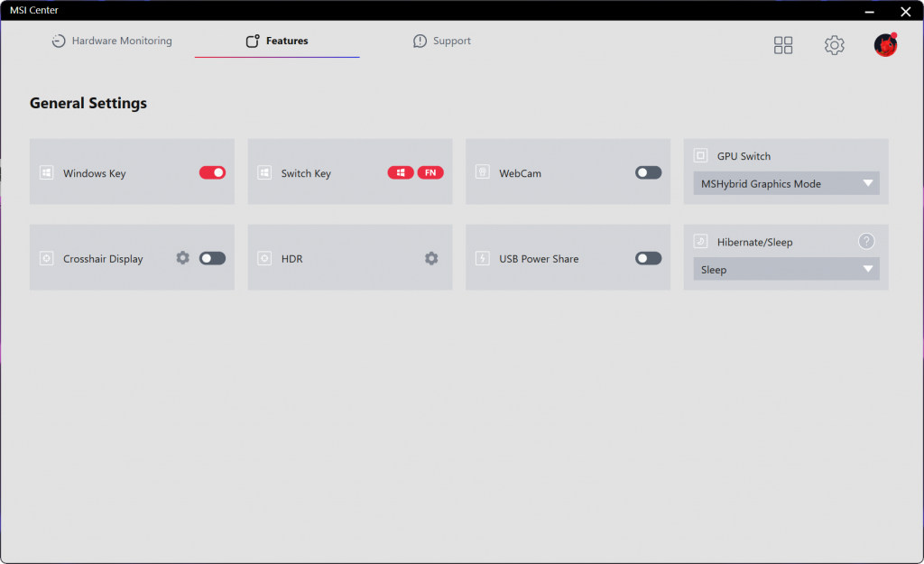Click Hibernate/Sleep help question mark
The image size is (924, 564).
tap(866, 242)
